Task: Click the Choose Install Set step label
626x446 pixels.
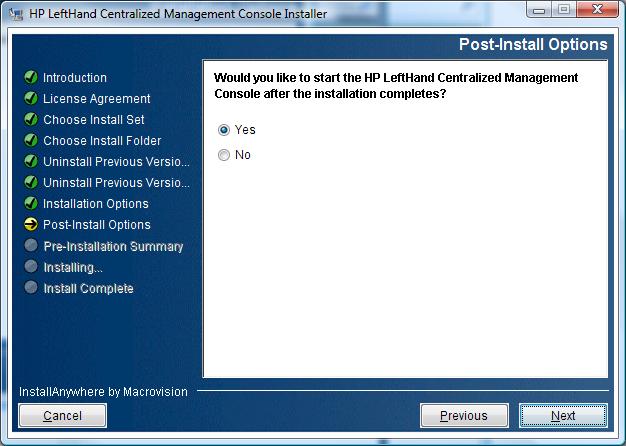Action: click(x=94, y=120)
